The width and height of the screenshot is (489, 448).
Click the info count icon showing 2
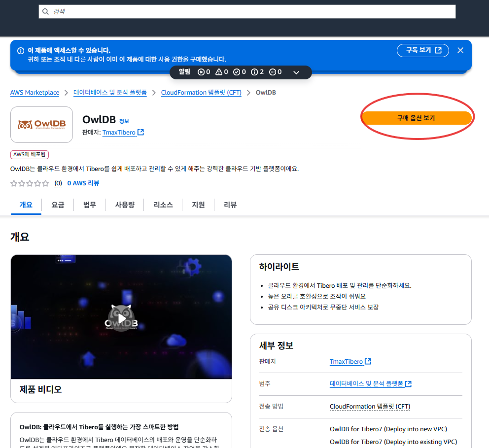(254, 72)
